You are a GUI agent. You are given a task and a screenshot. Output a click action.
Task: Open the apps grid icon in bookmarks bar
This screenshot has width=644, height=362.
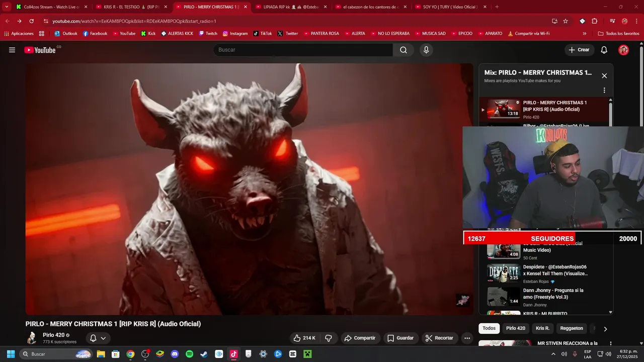[x=41, y=34]
